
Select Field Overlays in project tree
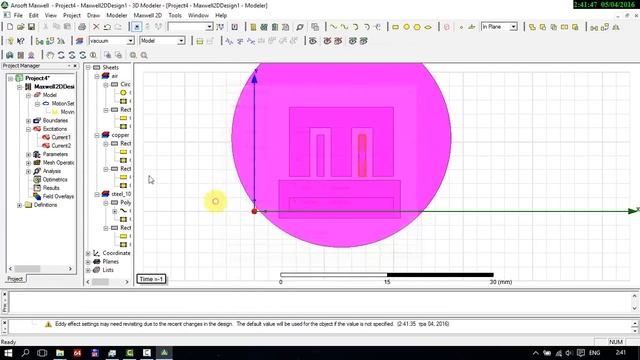pyautogui.click(x=58, y=196)
